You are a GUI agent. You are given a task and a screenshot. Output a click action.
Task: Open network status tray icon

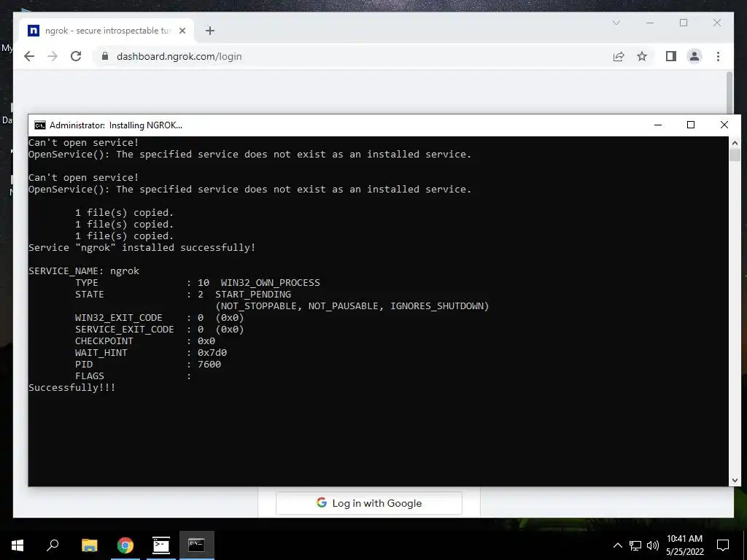(635, 545)
